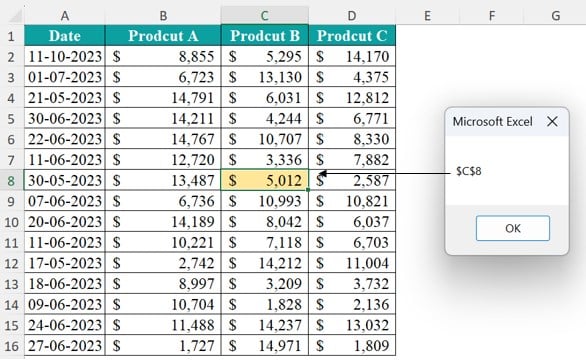Click the Date header cell
Screen dimensions: 586x360
point(65,36)
